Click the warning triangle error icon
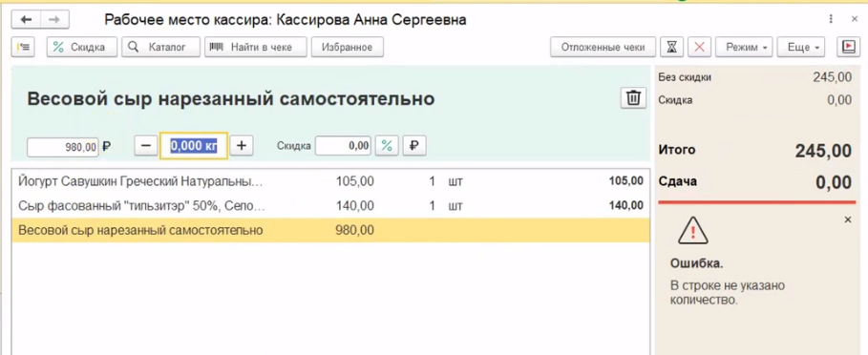868x355 pixels. tap(693, 230)
